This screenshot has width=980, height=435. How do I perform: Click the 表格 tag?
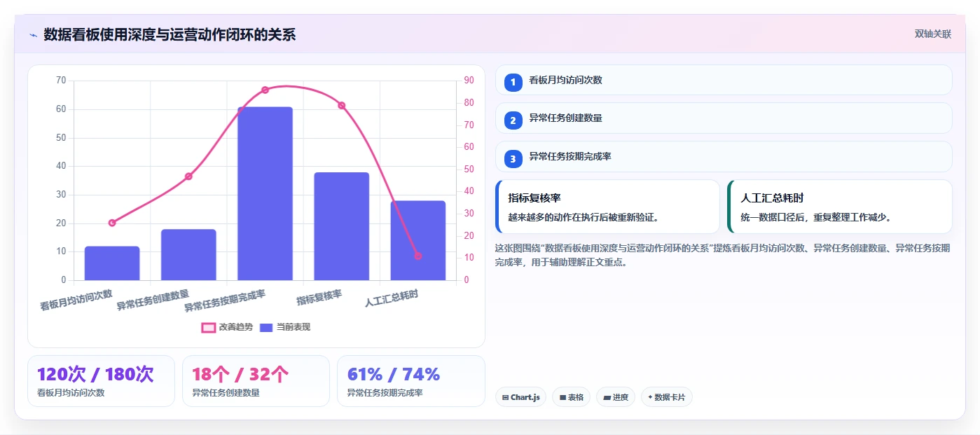point(571,397)
